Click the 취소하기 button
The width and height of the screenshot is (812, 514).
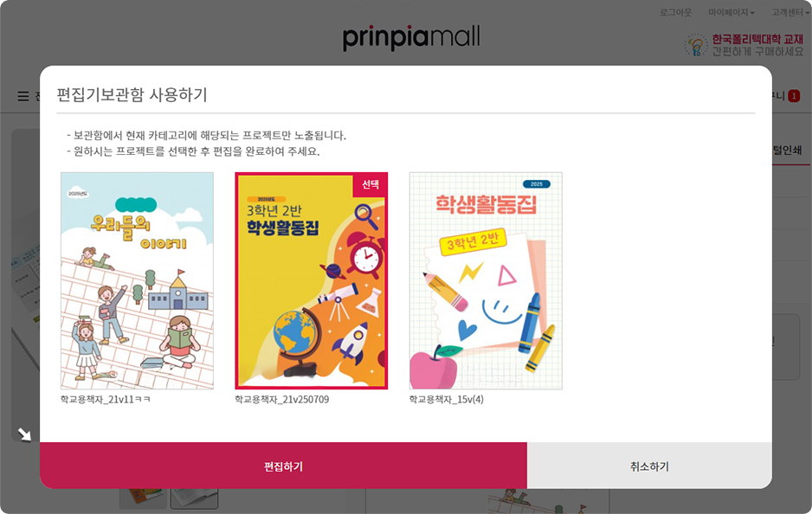(x=649, y=466)
